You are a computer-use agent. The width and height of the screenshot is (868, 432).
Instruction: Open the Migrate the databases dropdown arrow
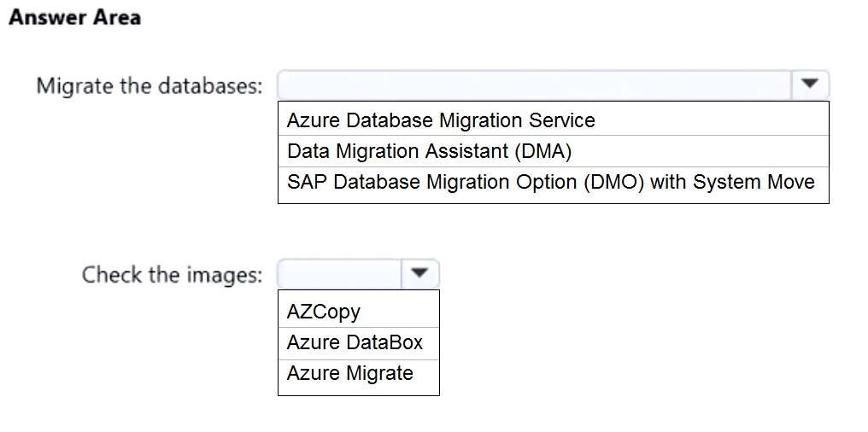(810, 85)
